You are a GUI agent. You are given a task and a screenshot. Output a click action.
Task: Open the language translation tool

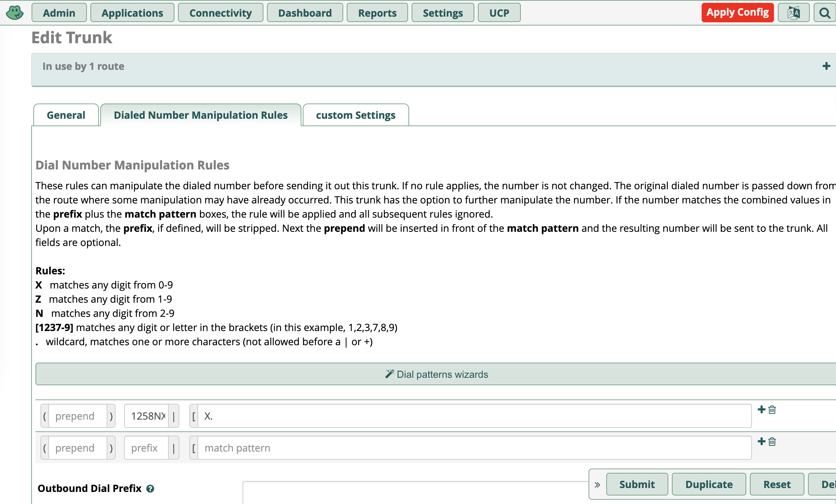(x=793, y=12)
